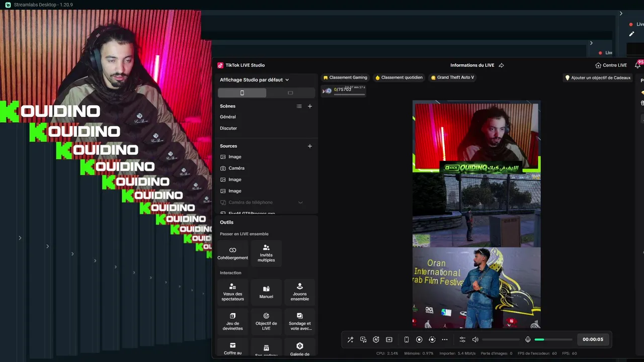The height and width of the screenshot is (362, 644).
Task: Click the FPS de l'encodeur: 60 status
Action: (x=537, y=353)
